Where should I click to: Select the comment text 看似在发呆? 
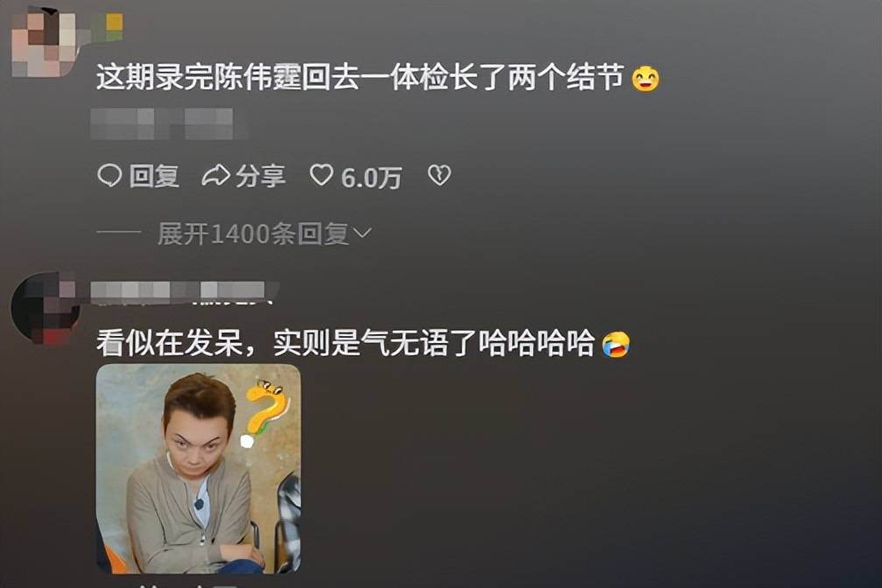[x=170, y=343]
